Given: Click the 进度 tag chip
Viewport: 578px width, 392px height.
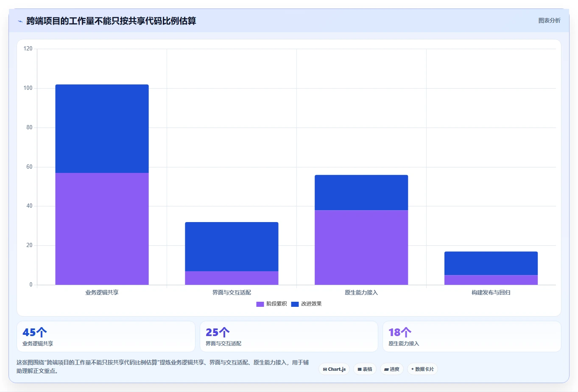Looking at the screenshot, I should point(392,369).
